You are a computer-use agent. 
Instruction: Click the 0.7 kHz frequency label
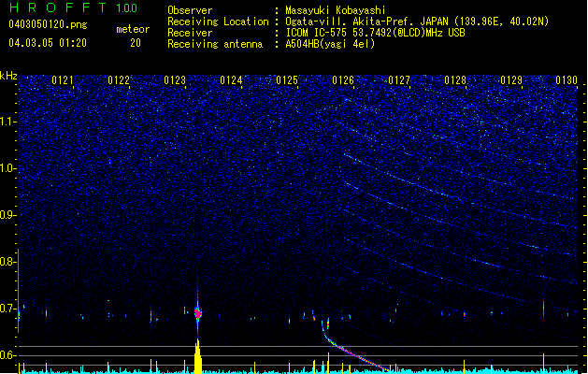8,309
